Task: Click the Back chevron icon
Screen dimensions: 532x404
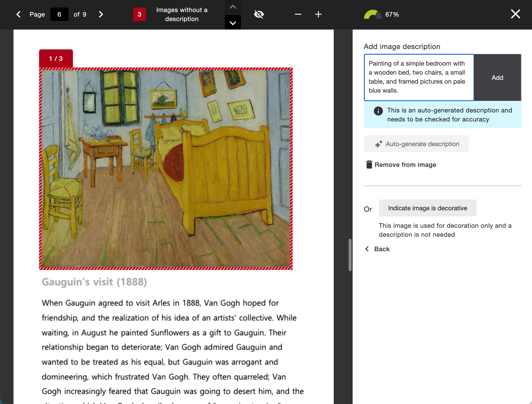Action: pos(367,249)
